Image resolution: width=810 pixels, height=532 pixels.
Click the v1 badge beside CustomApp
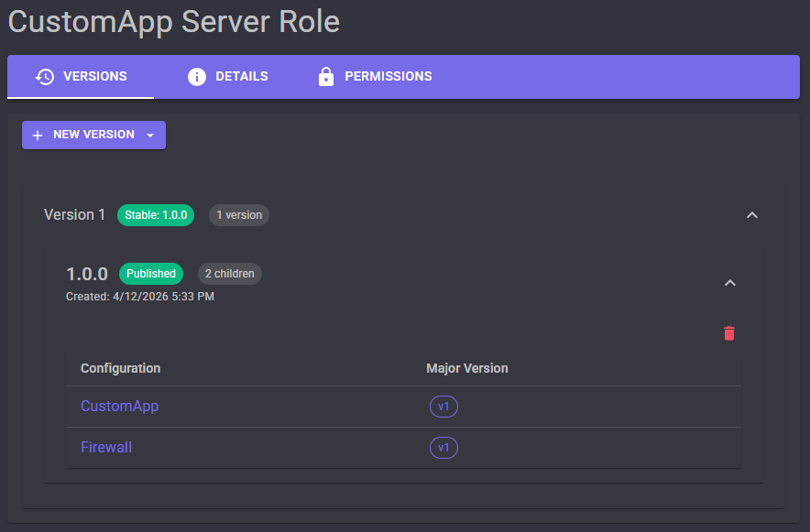click(443, 407)
